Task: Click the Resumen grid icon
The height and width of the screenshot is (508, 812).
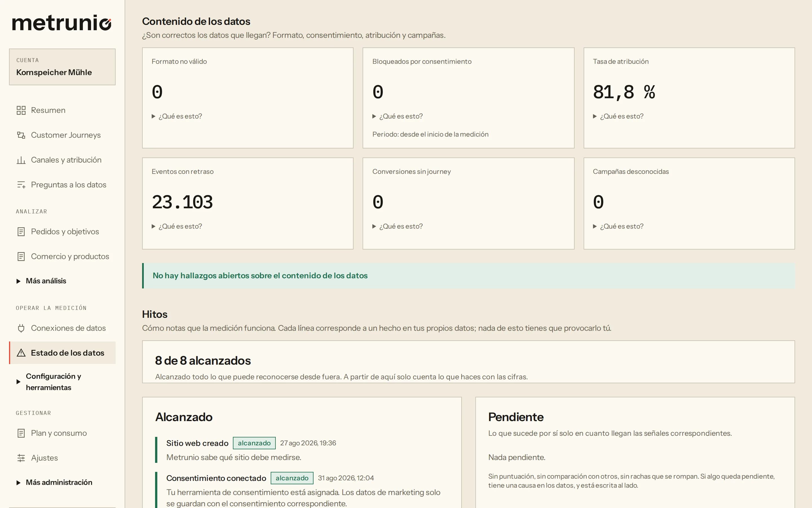Action: pos(21,110)
